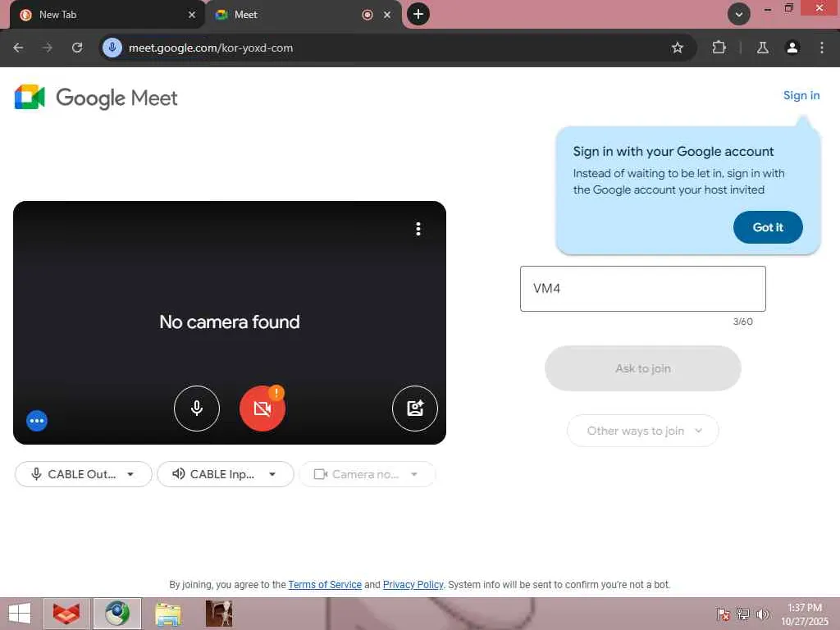This screenshot has width=840, height=630.
Task: Mute the microphone in the preview
Action: coord(197,409)
